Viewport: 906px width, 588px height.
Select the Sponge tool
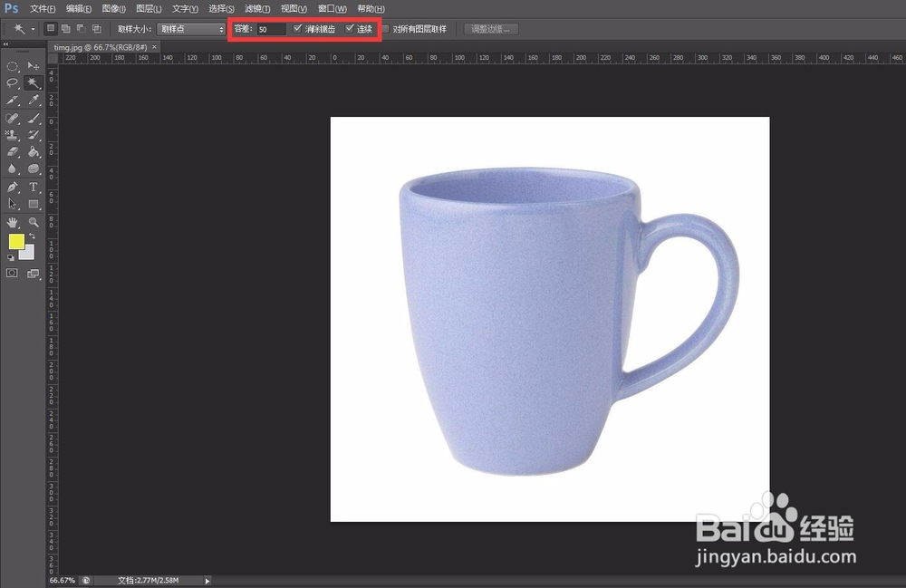34,169
